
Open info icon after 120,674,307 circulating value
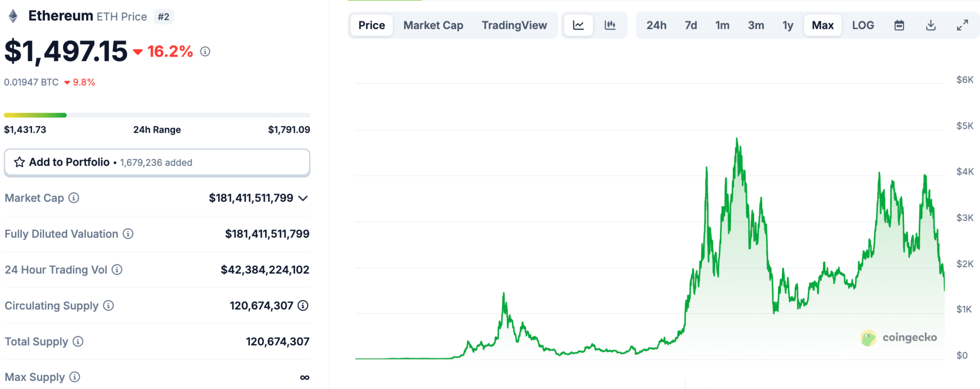coord(303,306)
